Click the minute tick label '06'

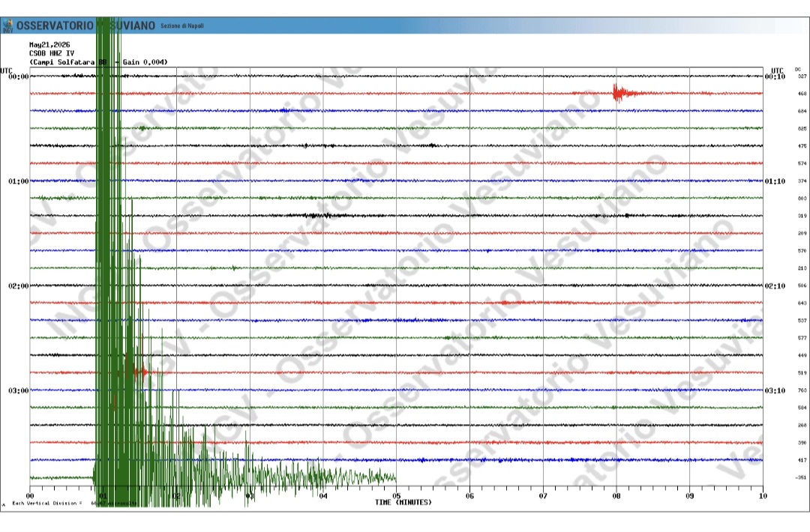(469, 496)
